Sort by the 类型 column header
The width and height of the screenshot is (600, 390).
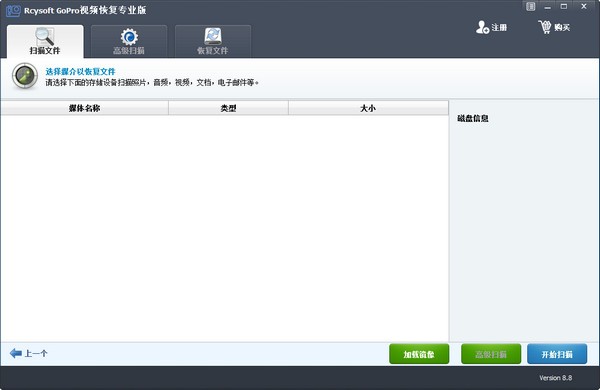pos(228,108)
